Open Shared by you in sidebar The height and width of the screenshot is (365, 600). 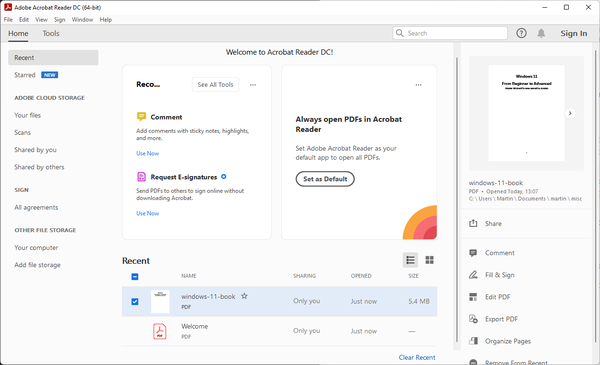click(x=35, y=150)
